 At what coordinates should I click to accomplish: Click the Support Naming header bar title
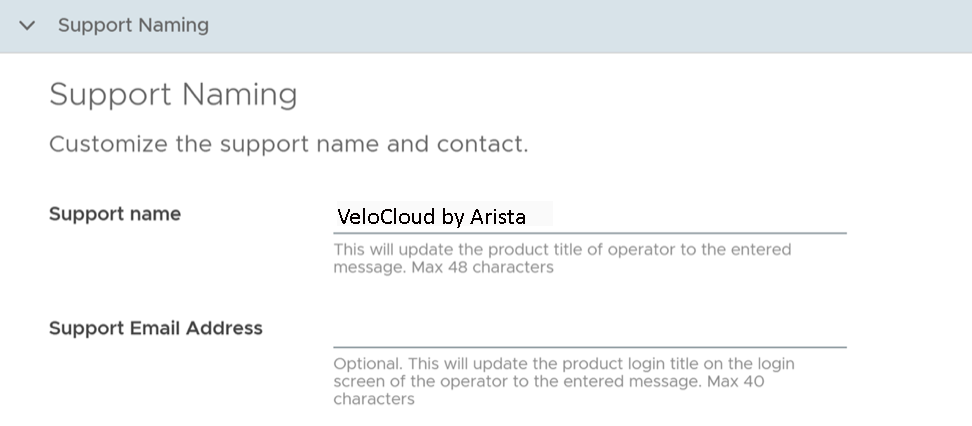[x=133, y=26]
